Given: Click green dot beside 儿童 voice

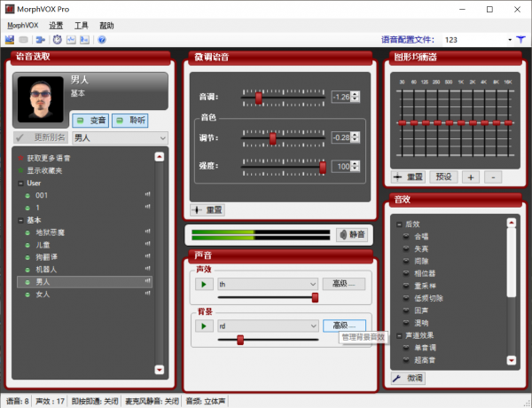Looking at the screenshot, I should point(27,245).
